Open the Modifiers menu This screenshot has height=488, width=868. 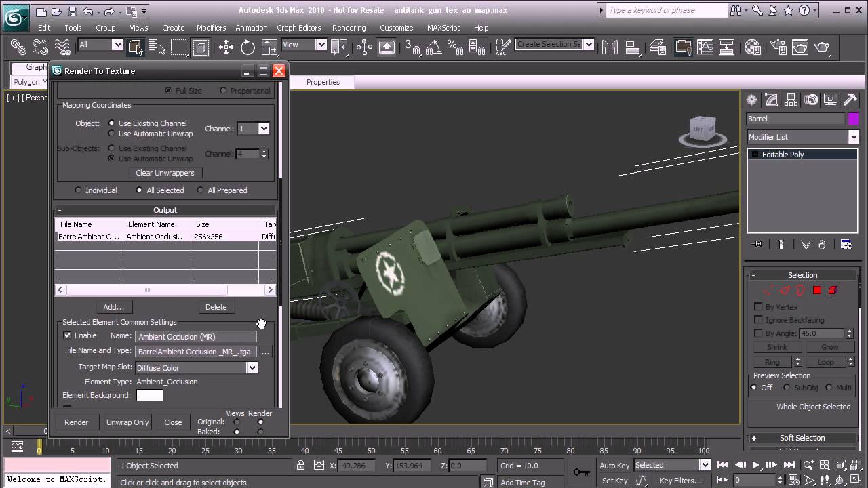(x=211, y=28)
